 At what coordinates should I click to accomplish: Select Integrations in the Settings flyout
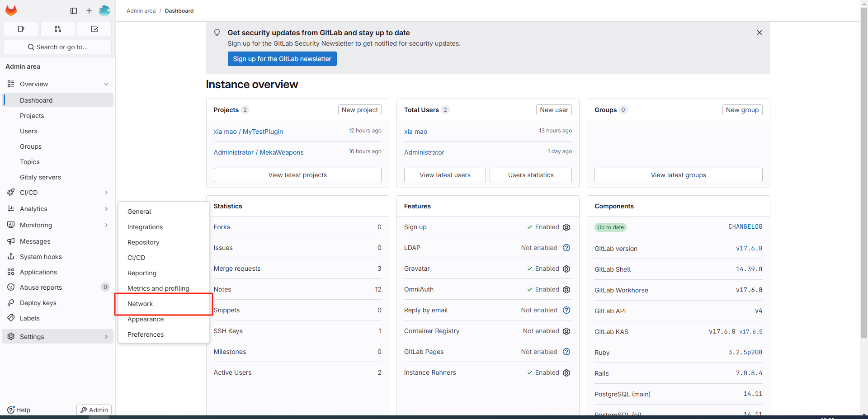pos(164,227)
